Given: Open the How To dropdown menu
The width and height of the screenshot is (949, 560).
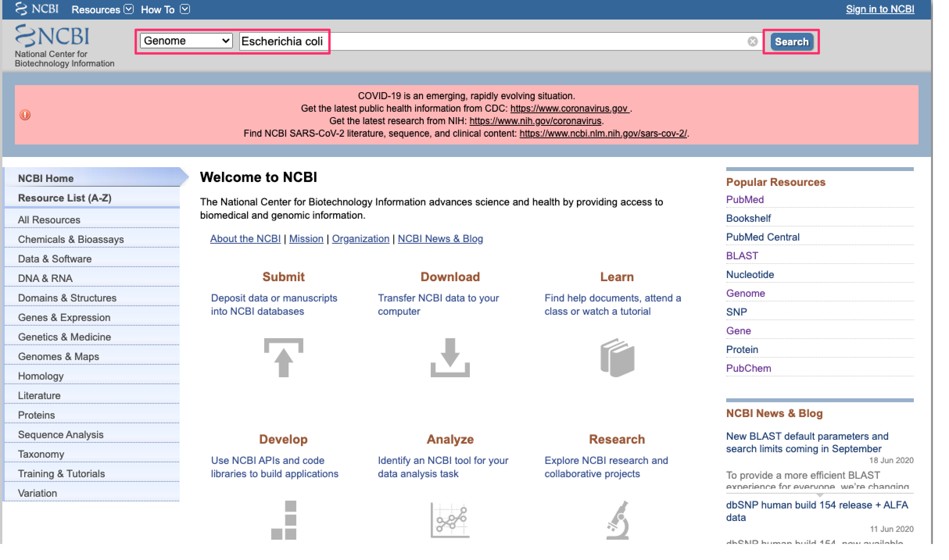Looking at the screenshot, I should (165, 9).
